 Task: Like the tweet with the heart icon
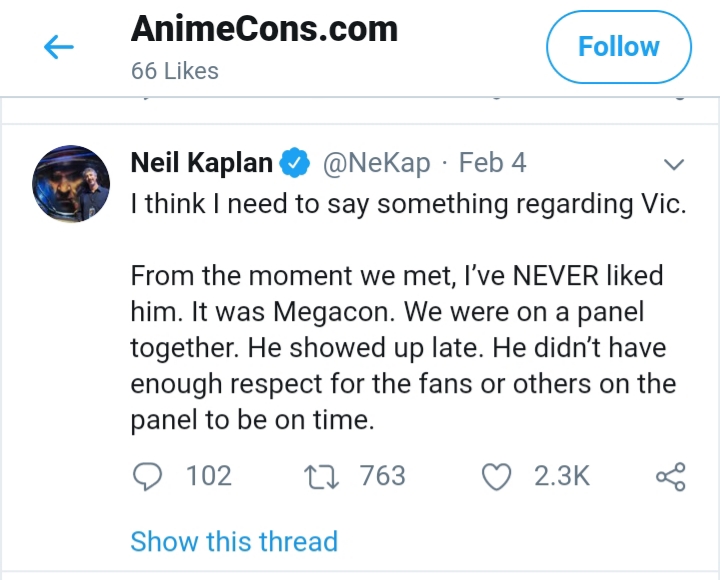(496, 477)
